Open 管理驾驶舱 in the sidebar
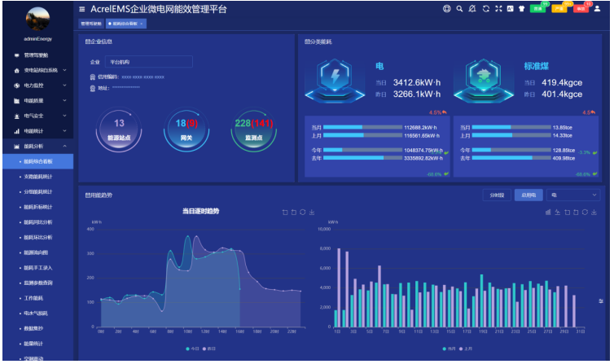 point(38,55)
